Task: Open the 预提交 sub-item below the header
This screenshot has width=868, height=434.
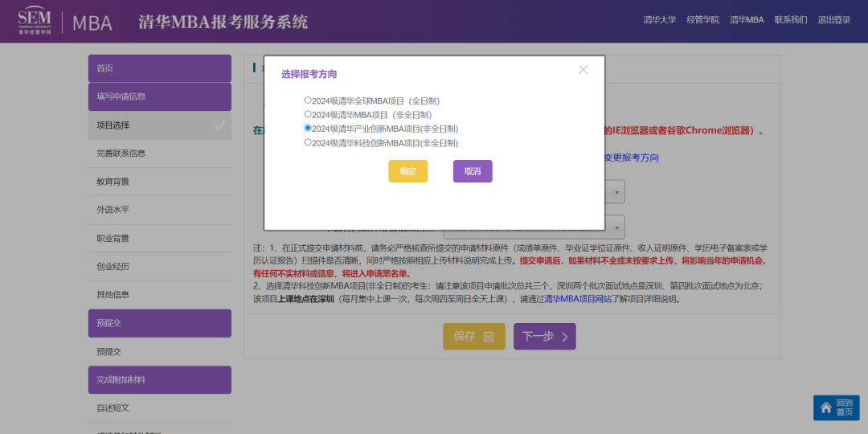Action: [x=159, y=351]
